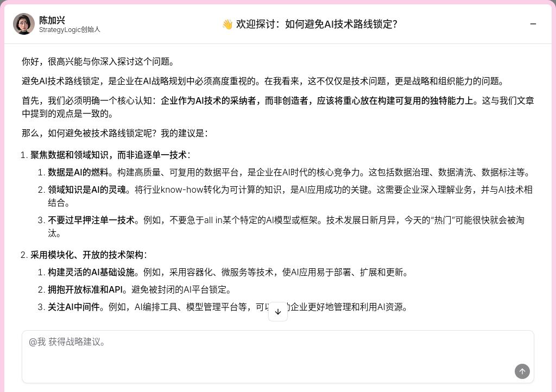
Task: Click the name 陈加兴 in the header
Action: click(x=52, y=20)
